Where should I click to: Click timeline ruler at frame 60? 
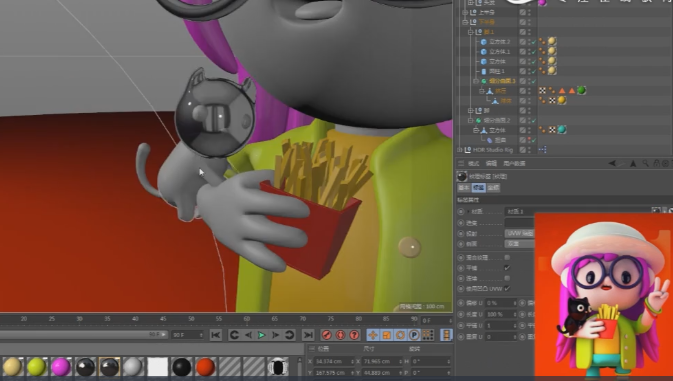[x=247, y=319]
